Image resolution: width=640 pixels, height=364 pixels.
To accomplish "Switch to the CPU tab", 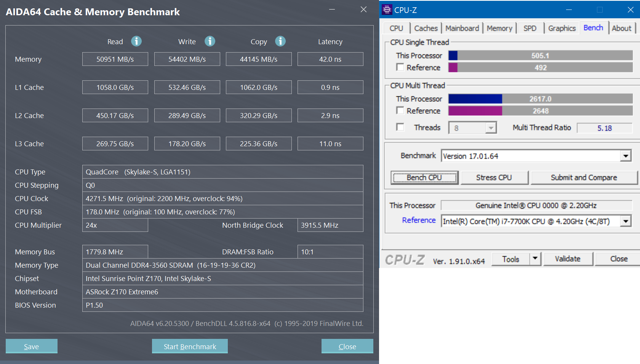I will [396, 28].
